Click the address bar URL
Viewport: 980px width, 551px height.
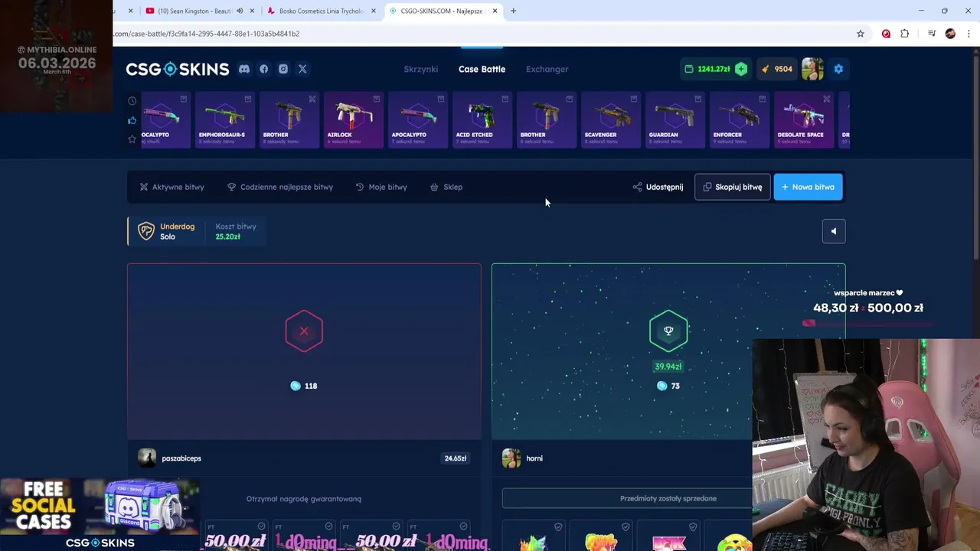coord(207,34)
